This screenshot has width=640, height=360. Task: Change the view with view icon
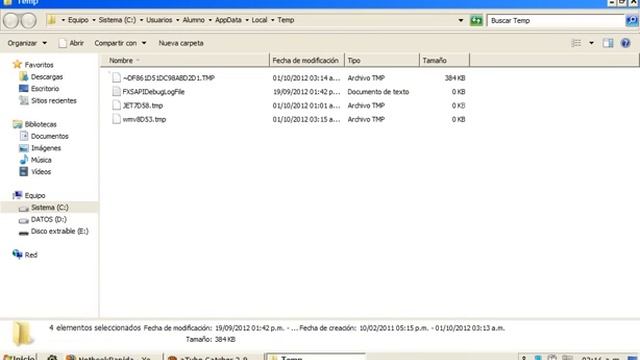click(x=576, y=43)
